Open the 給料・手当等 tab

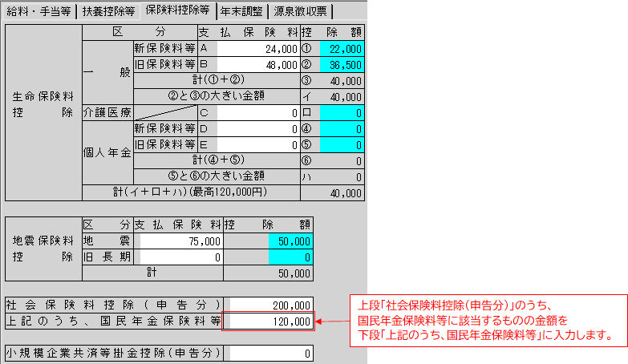click(38, 11)
